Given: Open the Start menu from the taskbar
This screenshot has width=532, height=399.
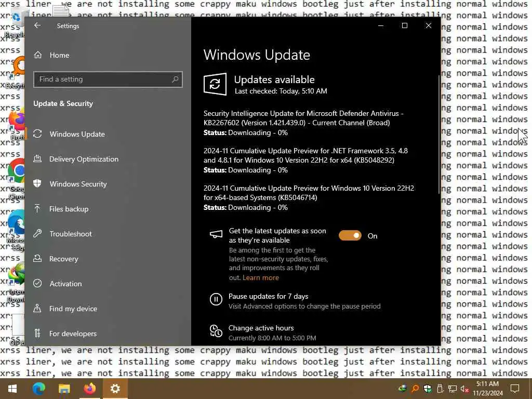Looking at the screenshot, I should click(12, 389).
